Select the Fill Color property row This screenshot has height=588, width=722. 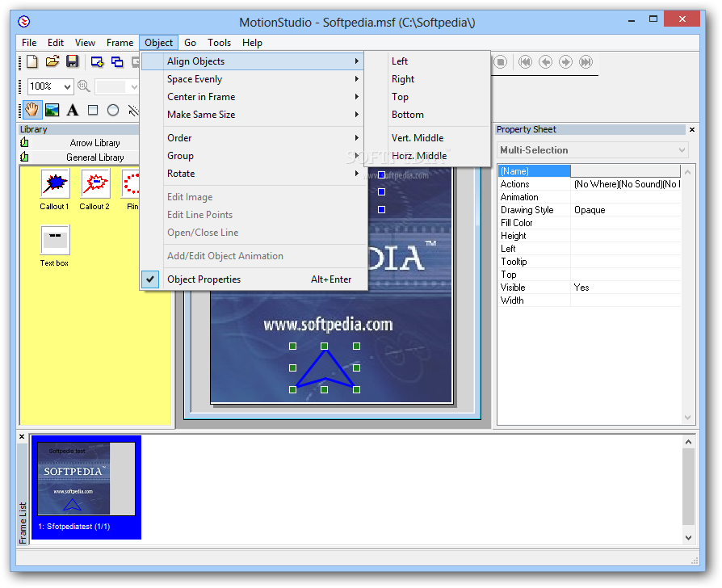tap(590, 223)
